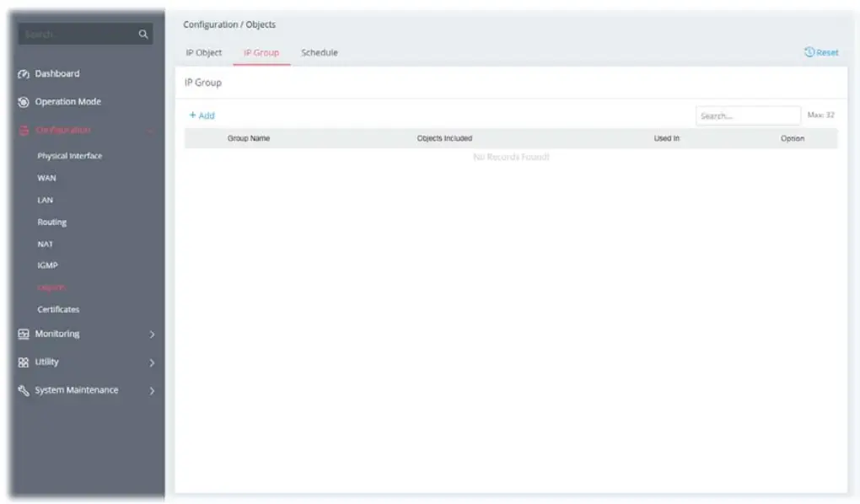Screen dimensions: 860x504
Task: Go to Physical Interface settings
Action: pos(70,156)
